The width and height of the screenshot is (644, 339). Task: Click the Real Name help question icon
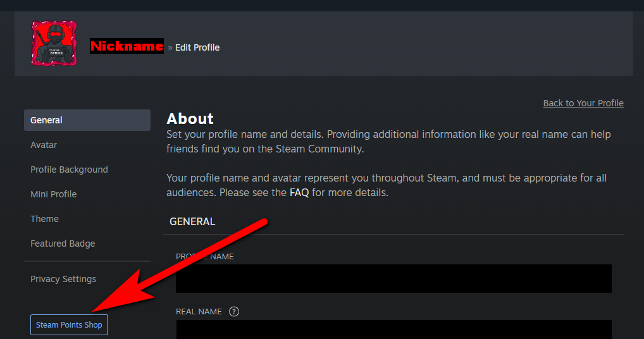click(x=234, y=312)
